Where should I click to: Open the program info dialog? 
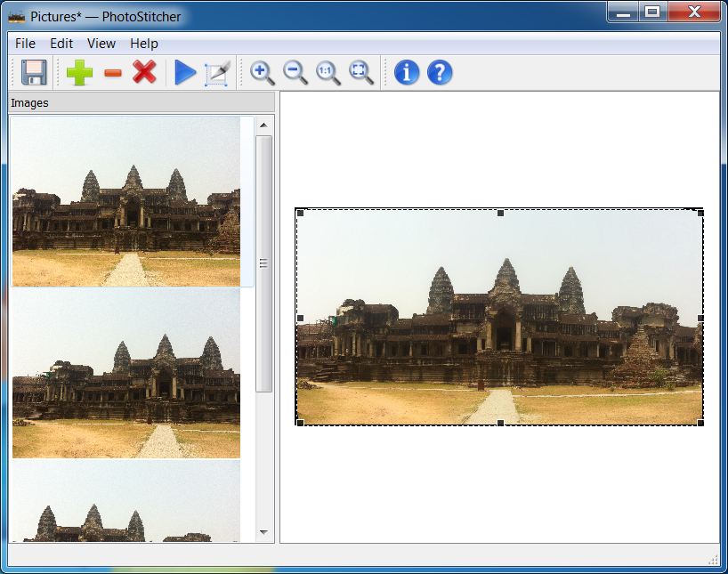click(x=405, y=74)
